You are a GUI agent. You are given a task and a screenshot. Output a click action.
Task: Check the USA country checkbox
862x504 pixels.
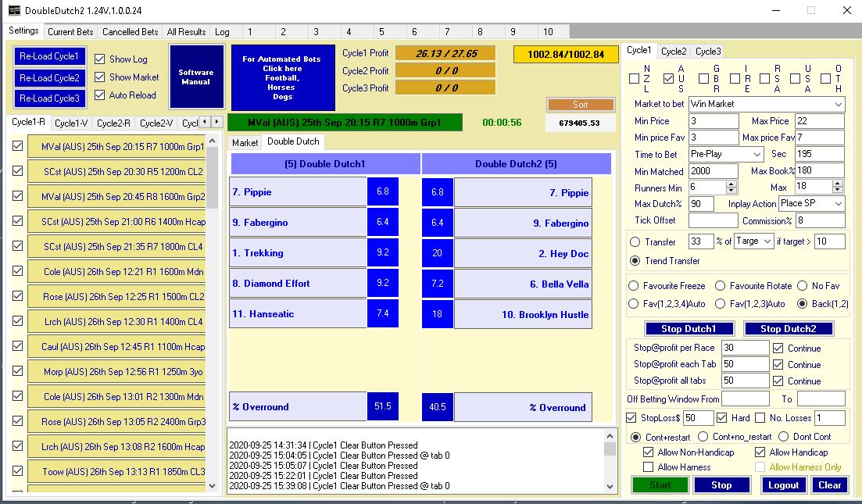click(795, 79)
